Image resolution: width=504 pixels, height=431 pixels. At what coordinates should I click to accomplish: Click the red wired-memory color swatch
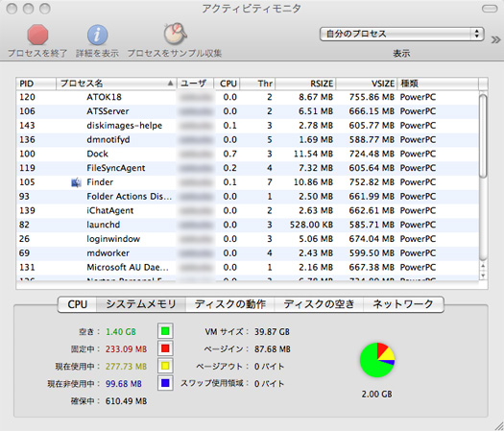click(x=165, y=348)
